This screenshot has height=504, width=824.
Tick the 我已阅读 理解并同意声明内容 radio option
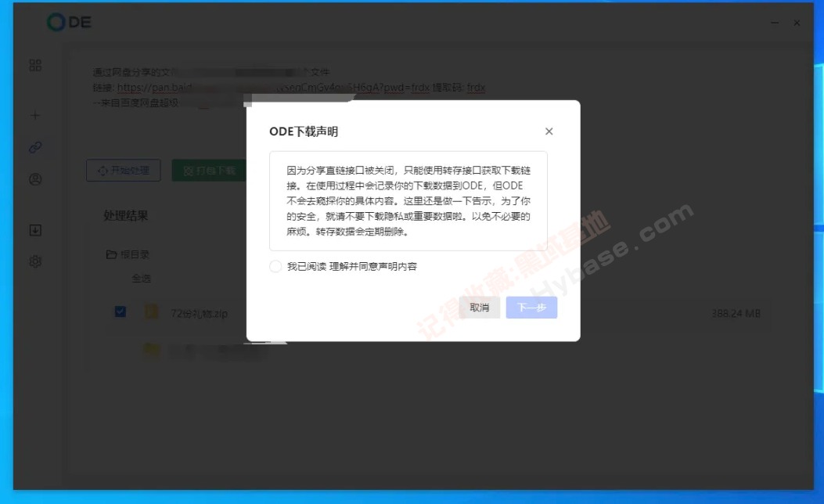(275, 266)
